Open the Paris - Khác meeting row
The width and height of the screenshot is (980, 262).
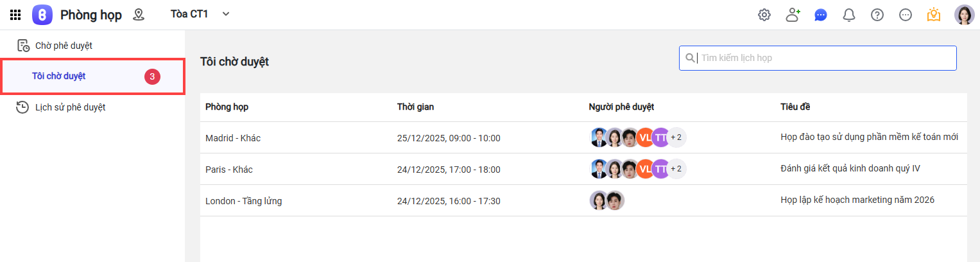[229, 170]
